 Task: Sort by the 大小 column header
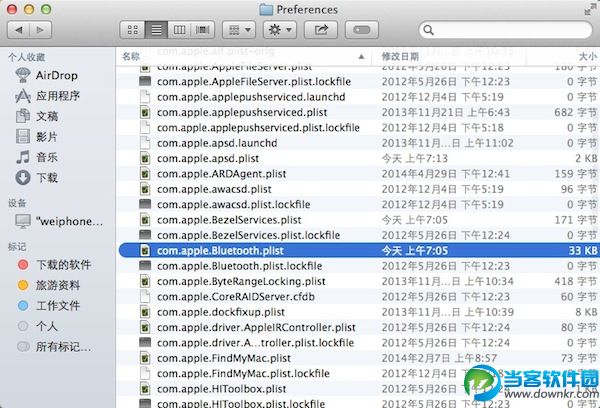point(587,57)
